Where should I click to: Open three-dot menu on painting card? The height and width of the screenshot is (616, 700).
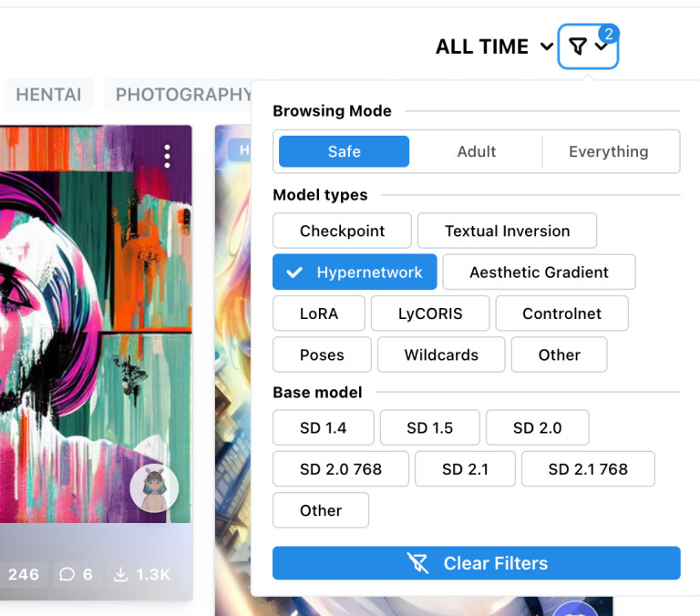coord(167,156)
